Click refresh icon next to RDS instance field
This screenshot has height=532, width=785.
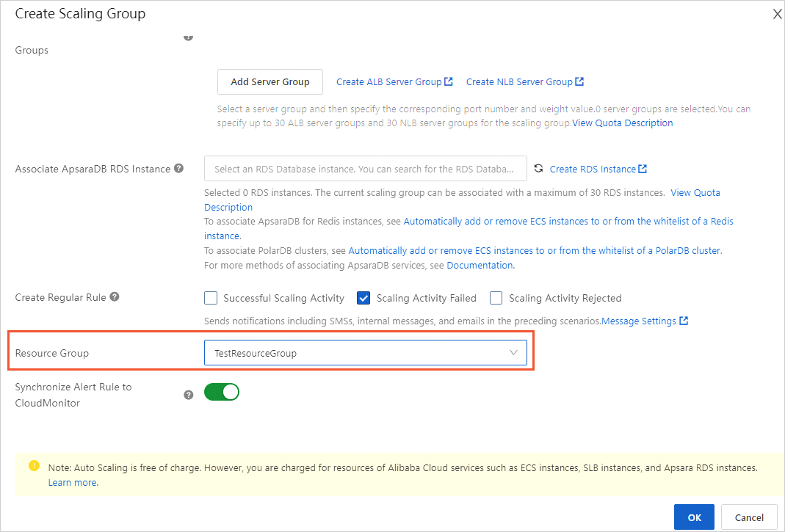[x=538, y=169]
